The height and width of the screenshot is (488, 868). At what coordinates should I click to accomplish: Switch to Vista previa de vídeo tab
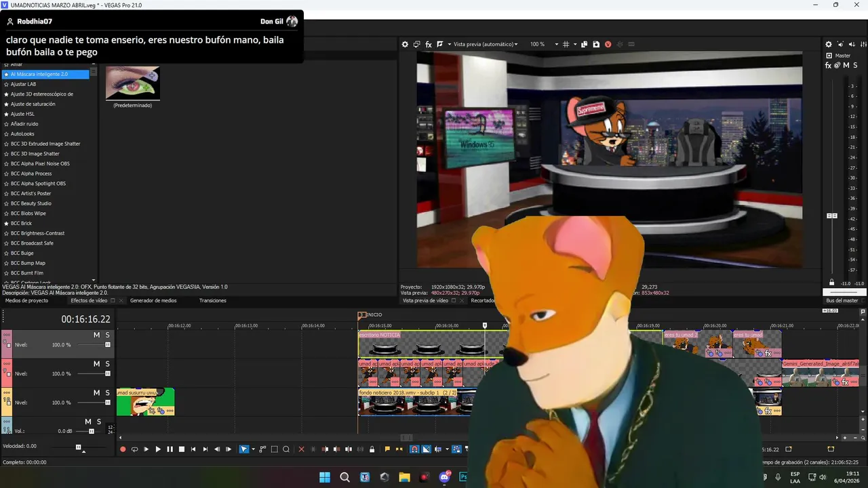pyautogui.click(x=425, y=300)
